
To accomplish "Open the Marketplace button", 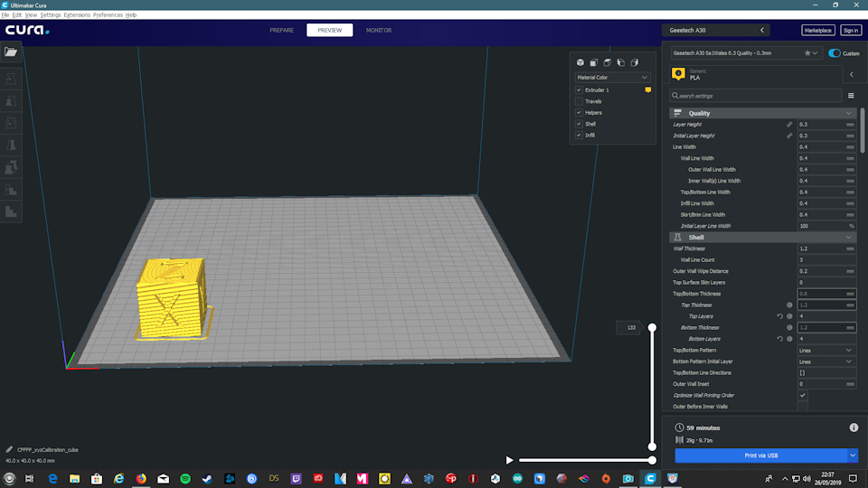I will click(x=818, y=31).
